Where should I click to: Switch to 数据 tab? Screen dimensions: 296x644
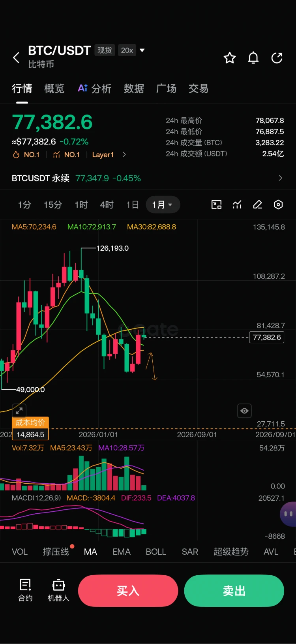[x=134, y=88]
